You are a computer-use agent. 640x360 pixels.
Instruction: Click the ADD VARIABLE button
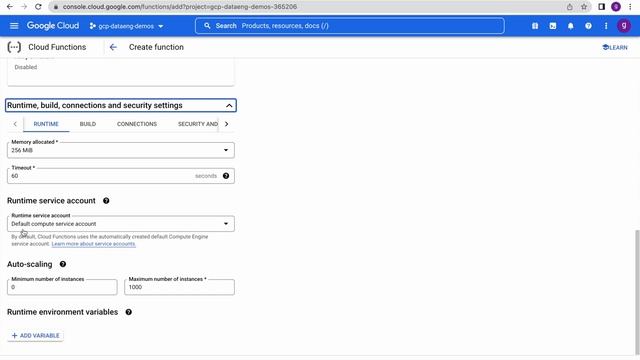click(36, 336)
